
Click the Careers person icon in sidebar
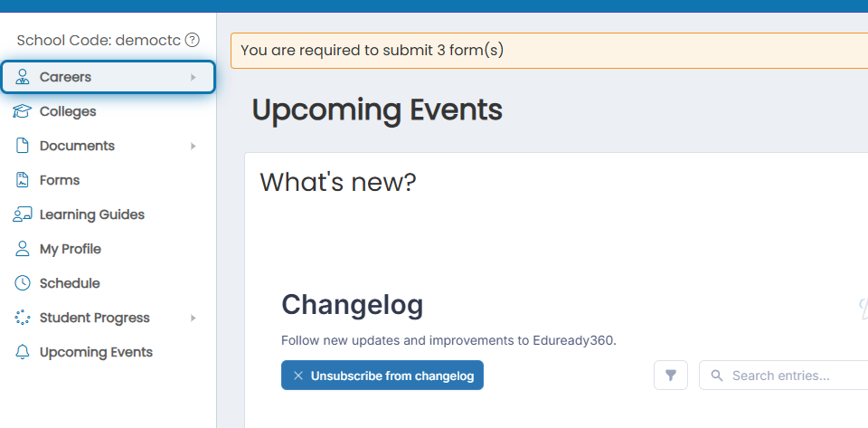pos(22,77)
